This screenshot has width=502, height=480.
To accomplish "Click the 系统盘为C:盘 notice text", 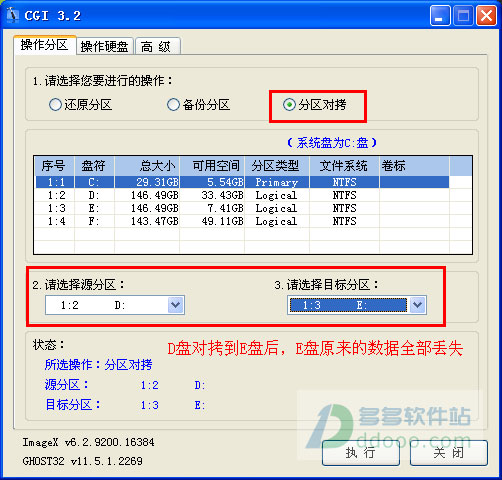I will (332, 143).
